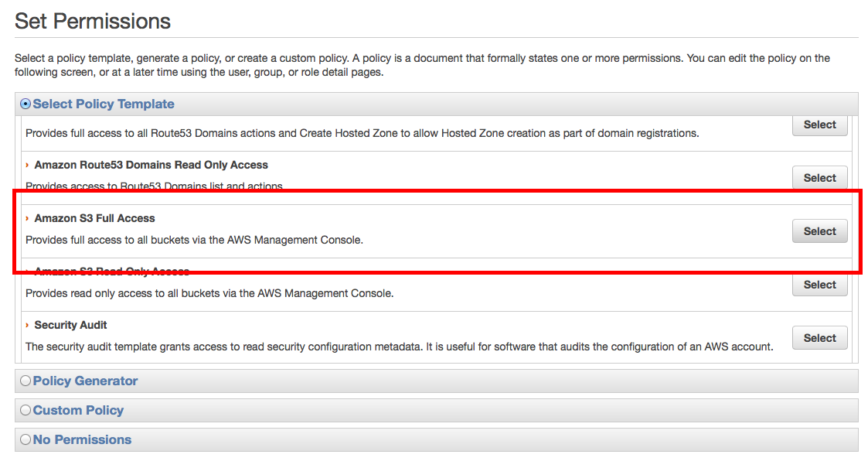Click the Security Audit template title

(x=70, y=326)
